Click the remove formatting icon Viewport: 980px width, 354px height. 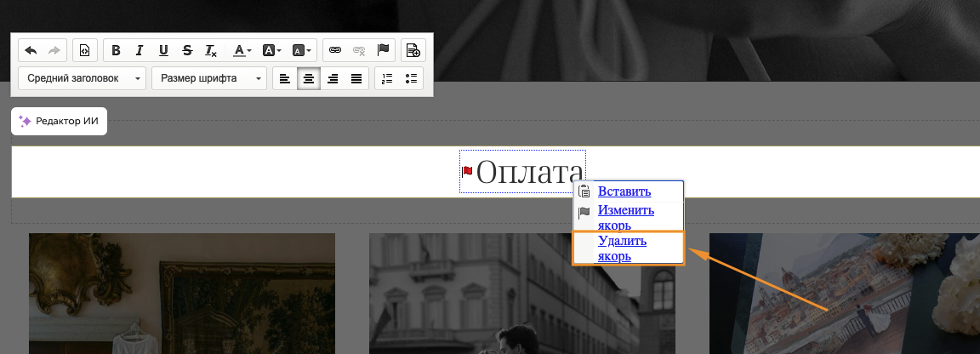click(211, 50)
